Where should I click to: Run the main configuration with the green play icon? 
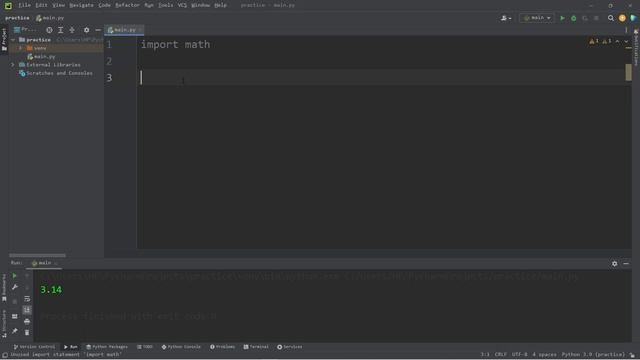click(562, 18)
